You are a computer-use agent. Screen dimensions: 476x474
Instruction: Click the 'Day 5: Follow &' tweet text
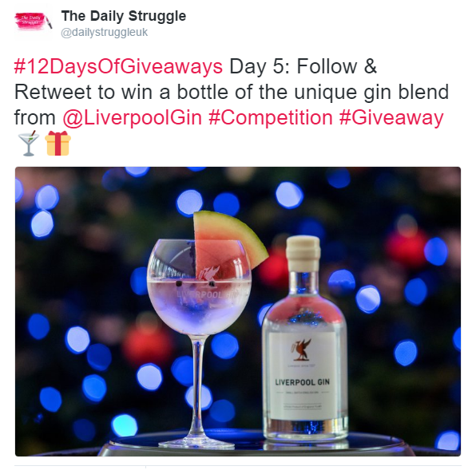[x=303, y=67]
